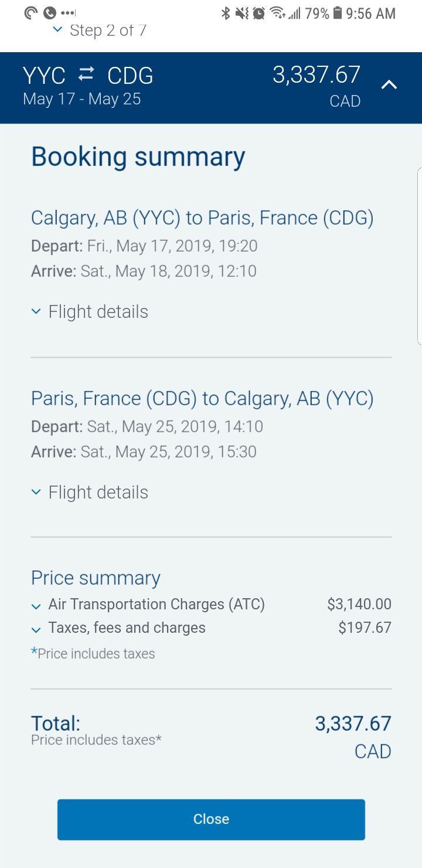Tap the 9:56 AM clock
The height and width of the screenshot is (868, 422).
370,13
